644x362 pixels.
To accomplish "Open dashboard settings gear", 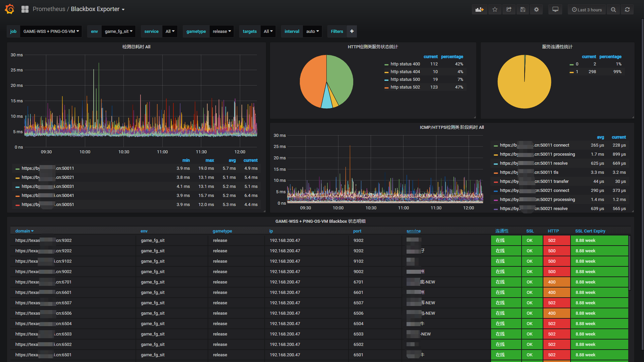I will click(536, 10).
